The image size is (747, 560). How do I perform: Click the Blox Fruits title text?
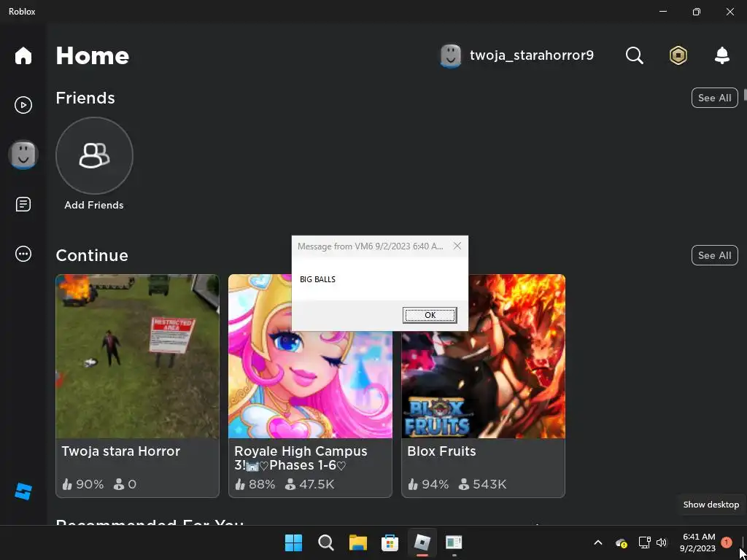click(441, 451)
